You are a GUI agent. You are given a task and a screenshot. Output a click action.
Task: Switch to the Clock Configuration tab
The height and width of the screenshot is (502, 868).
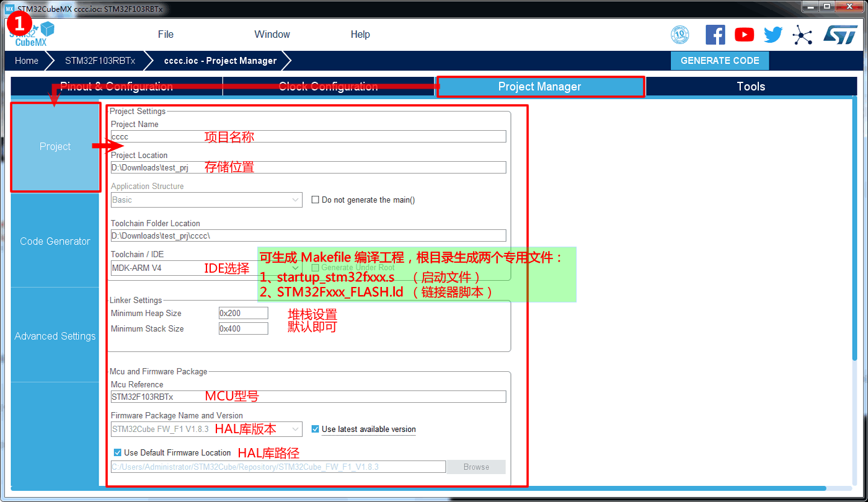click(328, 86)
